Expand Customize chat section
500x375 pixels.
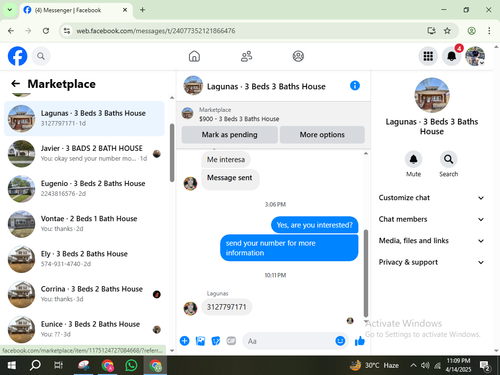(x=431, y=198)
